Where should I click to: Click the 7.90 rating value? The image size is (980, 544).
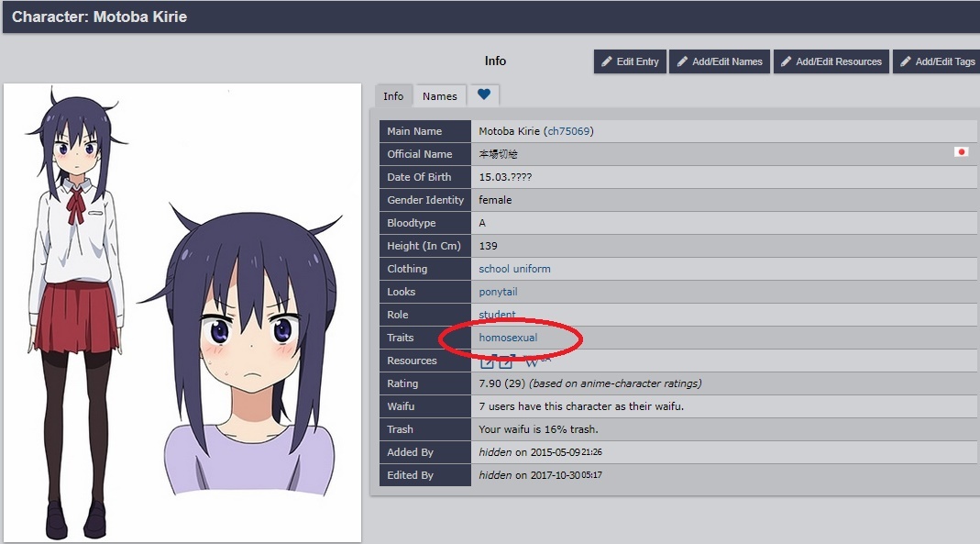tap(492, 383)
